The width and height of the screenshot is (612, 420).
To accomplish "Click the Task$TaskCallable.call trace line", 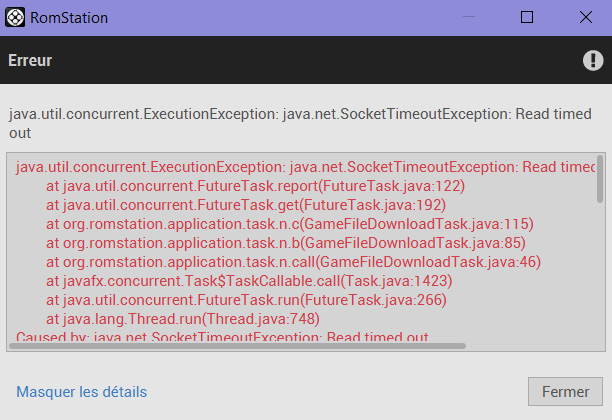I will click(249, 281).
